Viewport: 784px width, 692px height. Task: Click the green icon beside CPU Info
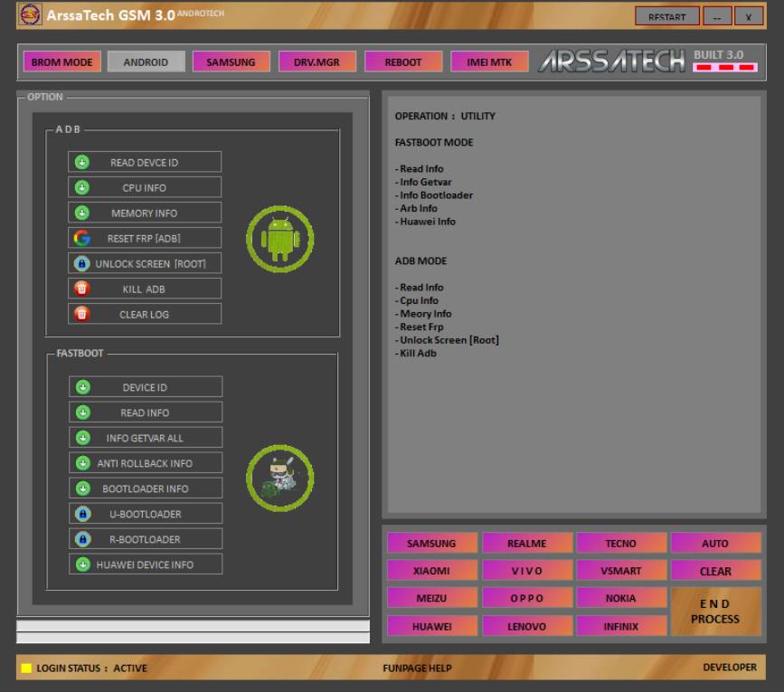click(x=82, y=187)
